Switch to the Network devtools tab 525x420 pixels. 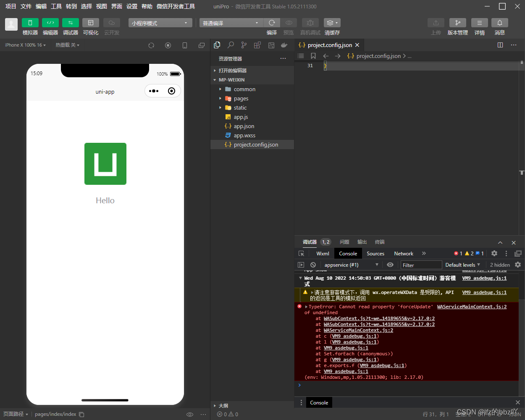pos(404,253)
